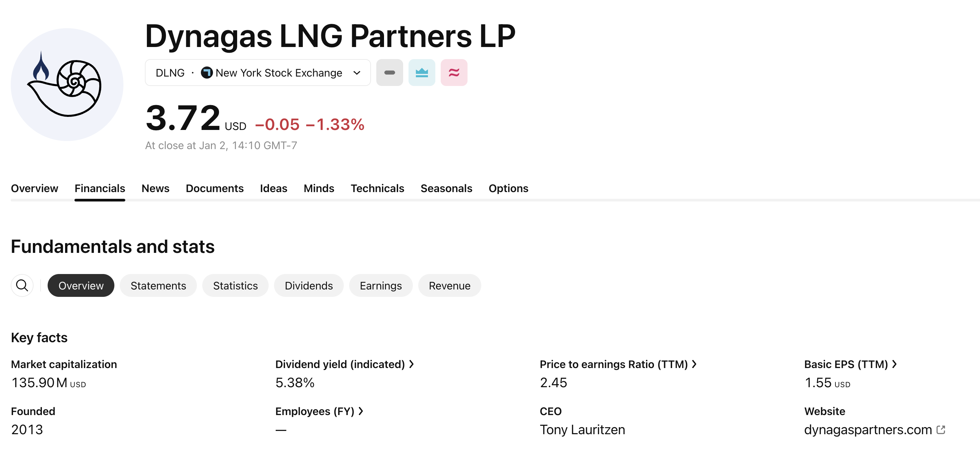Click the Earnings pill button
The height and width of the screenshot is (452, 980).
click(380, 285)
